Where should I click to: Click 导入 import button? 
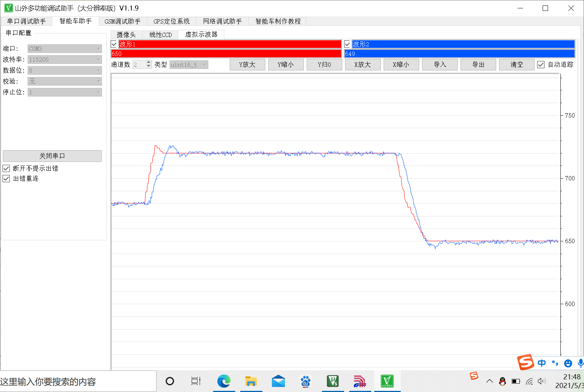coord(440,65)
